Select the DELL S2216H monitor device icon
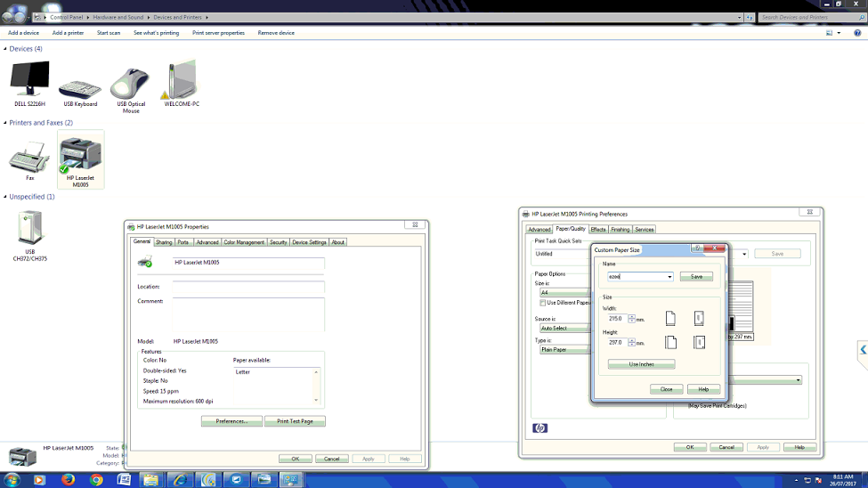Viewport: 868px width, 488px height. pyautogui.click(x=30, y=79)
